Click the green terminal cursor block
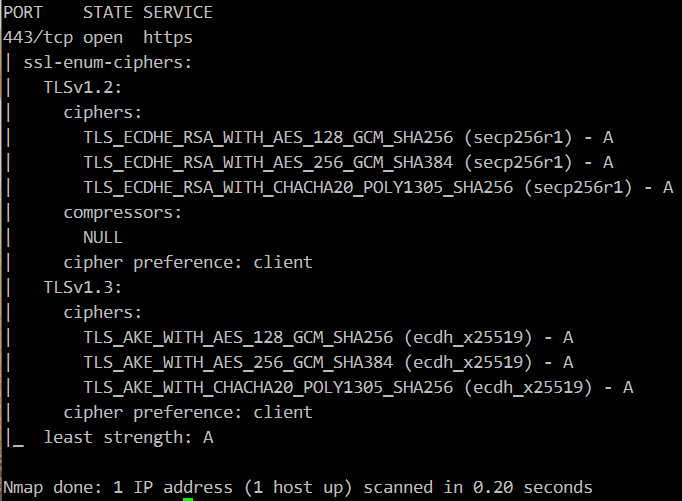 188,499
